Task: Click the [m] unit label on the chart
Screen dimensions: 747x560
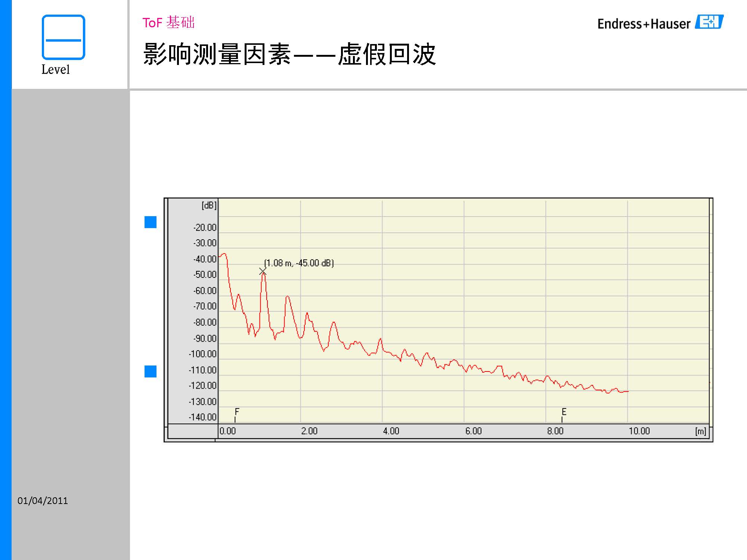Action: tap(700, 431)
